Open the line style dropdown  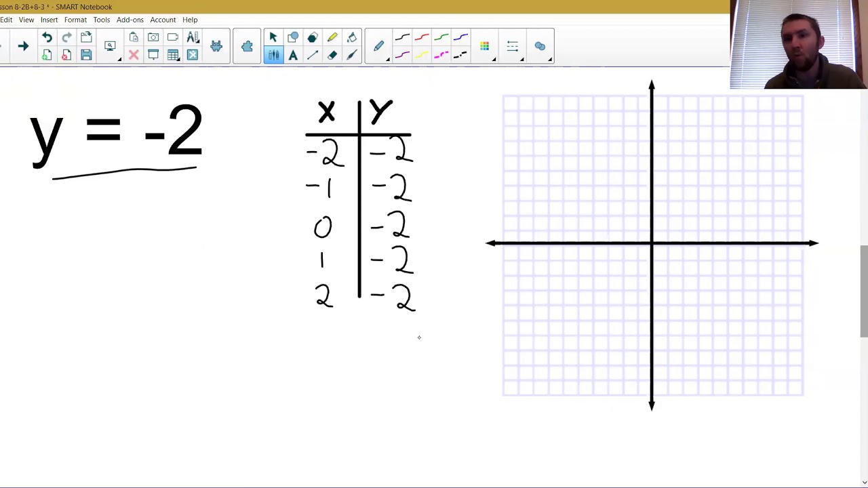(x=513, y=46)
